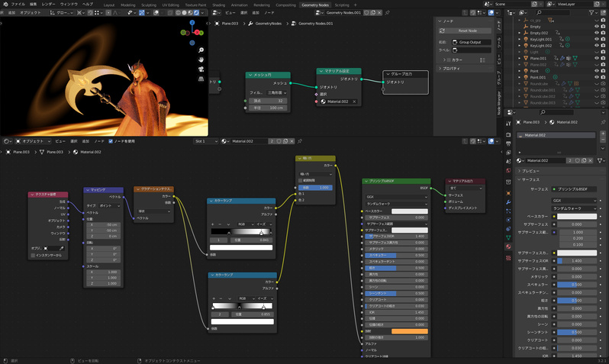
Task: Switch to the Shading workspace tab
Action: (218, 5)
